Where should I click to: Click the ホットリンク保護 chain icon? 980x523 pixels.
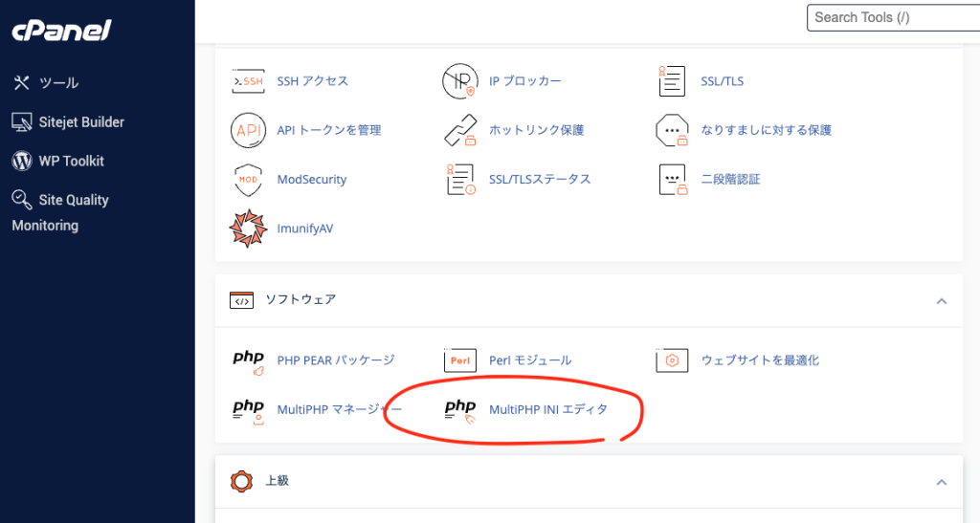tap(460, 130)
